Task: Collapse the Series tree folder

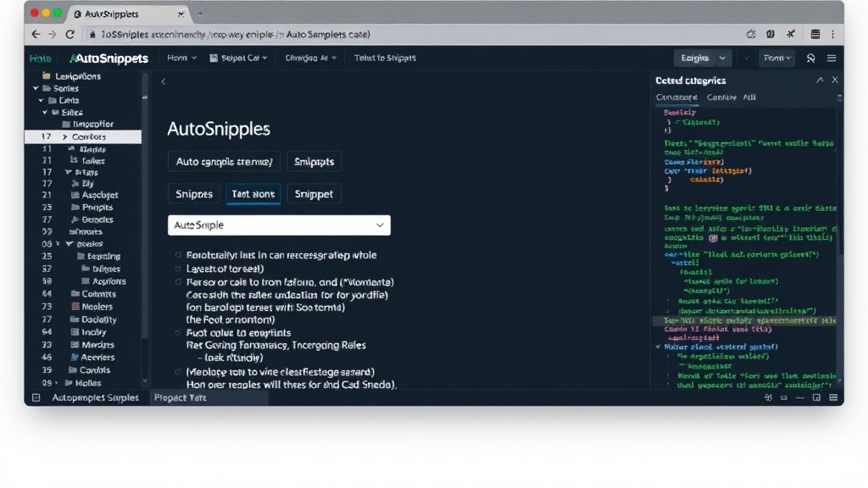Action: coord(36,88)
